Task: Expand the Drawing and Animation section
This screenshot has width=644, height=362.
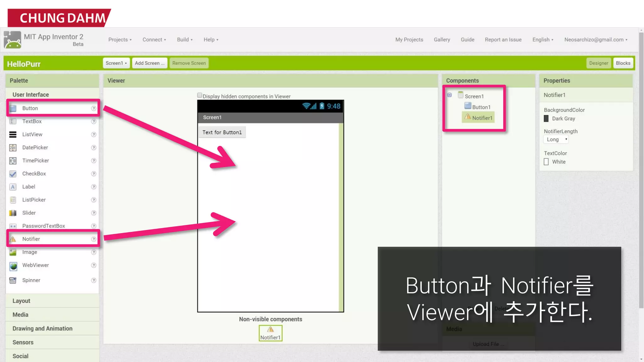Action: tap(52, 328)
